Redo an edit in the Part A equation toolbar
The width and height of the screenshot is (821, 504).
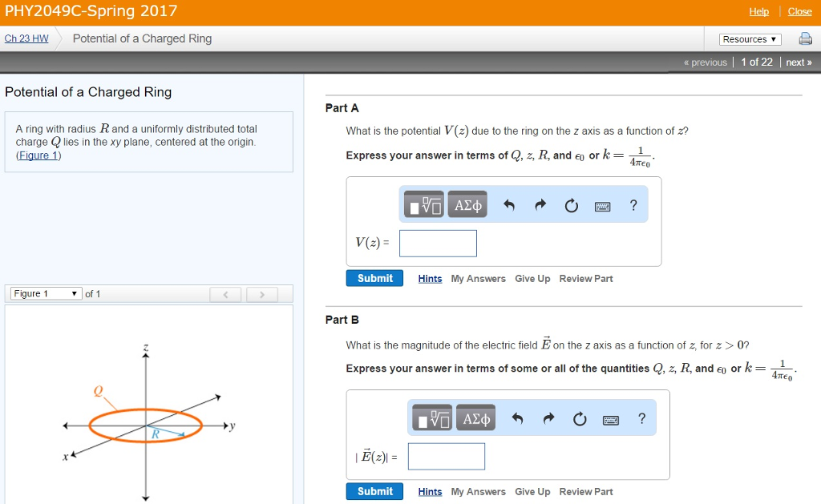click(x=540, y=204)
